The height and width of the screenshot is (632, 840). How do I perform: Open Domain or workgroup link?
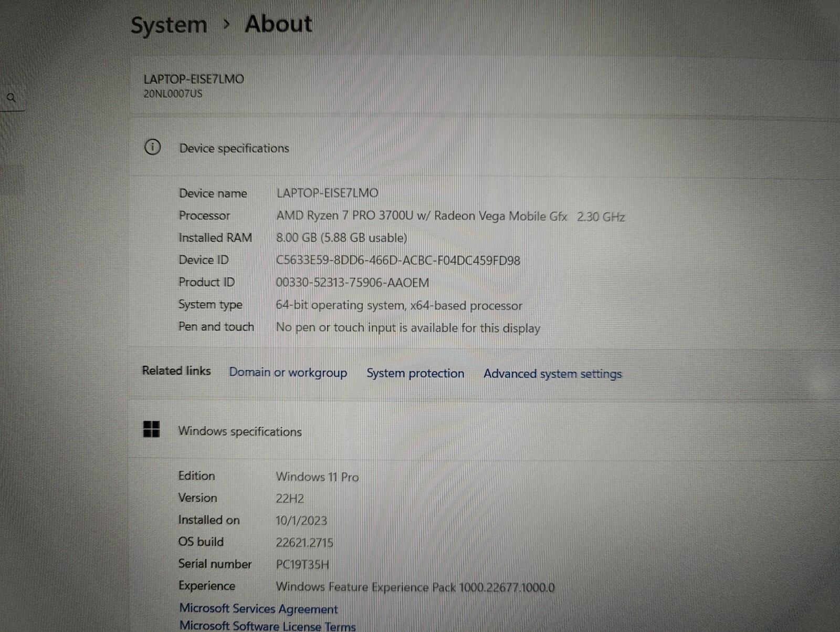coord(288,372)
